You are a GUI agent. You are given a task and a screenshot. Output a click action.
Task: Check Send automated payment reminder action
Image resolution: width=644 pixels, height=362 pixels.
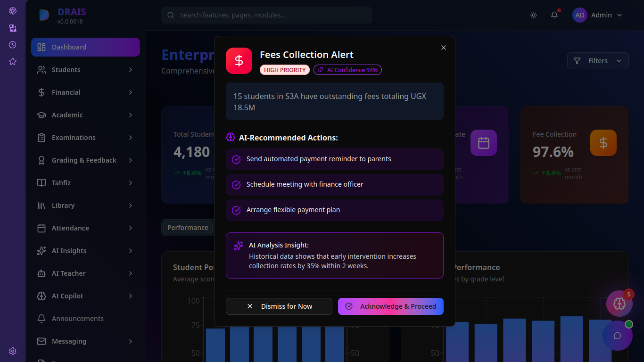(335, 159)
